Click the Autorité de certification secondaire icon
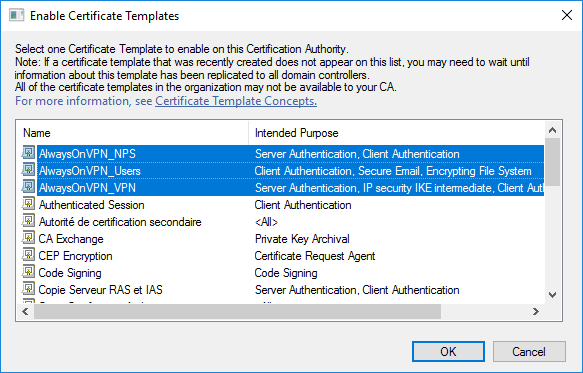This screenshot has width=583, height=373. pyautogui.click(x=28, y=221)
